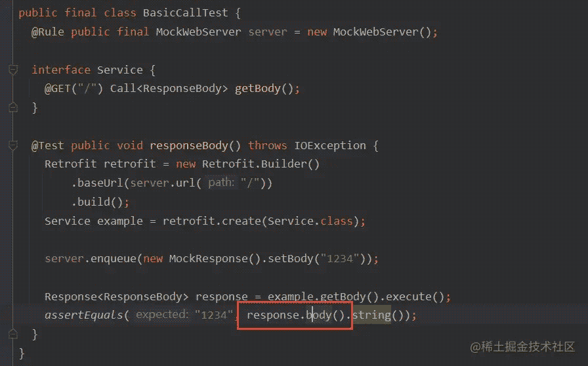Collapse the interface Service fold marker
The width and height of the screenshot is (588, 366).
click(13, 70)
